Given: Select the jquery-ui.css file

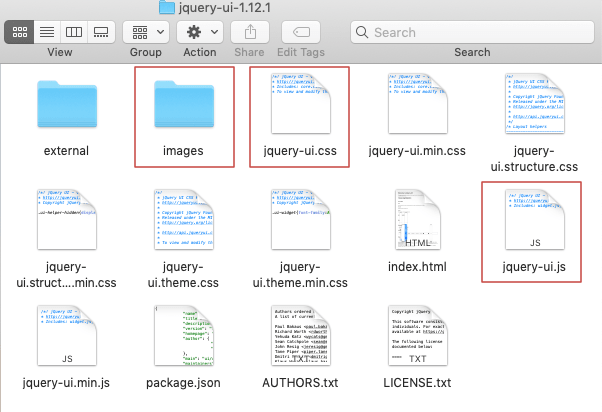Looking at the screenshot, I should point(298,103).
